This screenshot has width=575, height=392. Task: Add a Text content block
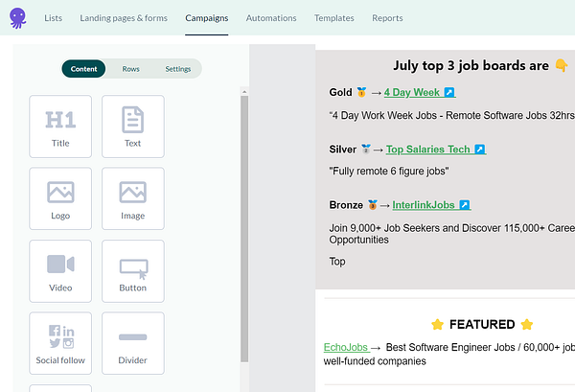click(133, 127)
